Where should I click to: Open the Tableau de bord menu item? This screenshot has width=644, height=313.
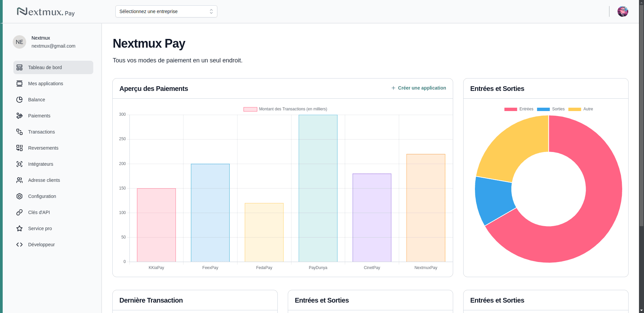click(x=53, y=67)
